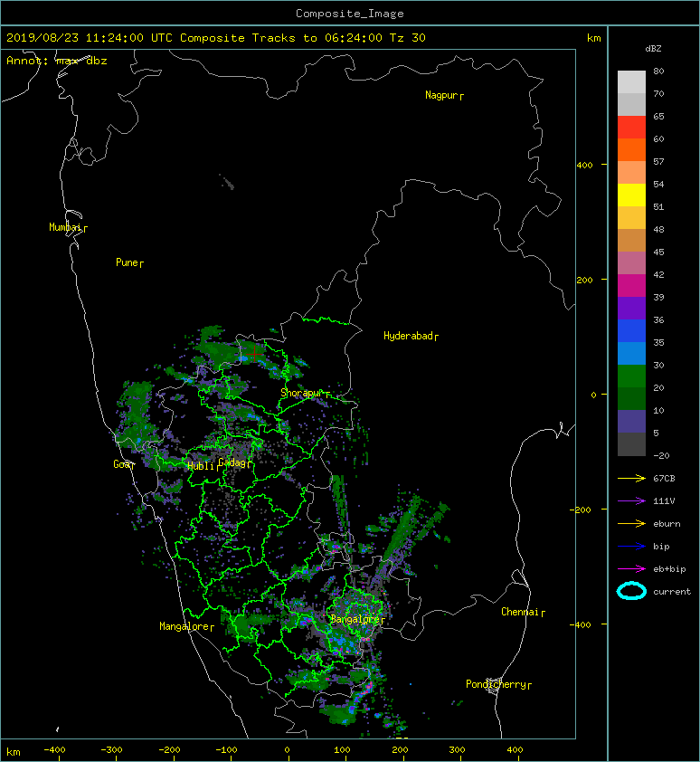This screenshot has width=700, height=762.
Task: Click the cyan current-storm ellipse legend icon
Action: (631, 592)
